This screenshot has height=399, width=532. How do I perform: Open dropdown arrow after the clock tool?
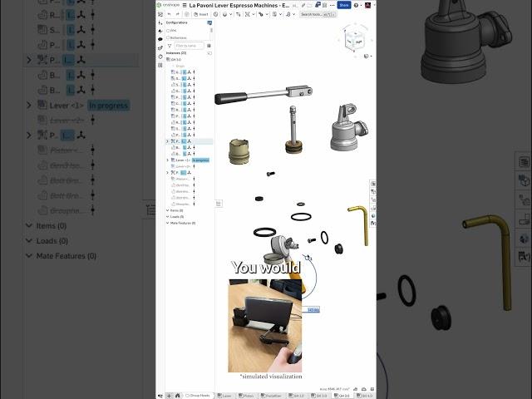point(230,14)
